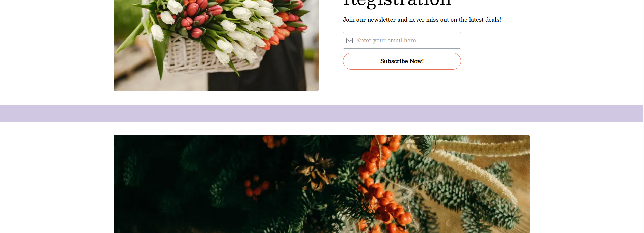Open the pine and berries banner image

[x=321, y=184]
